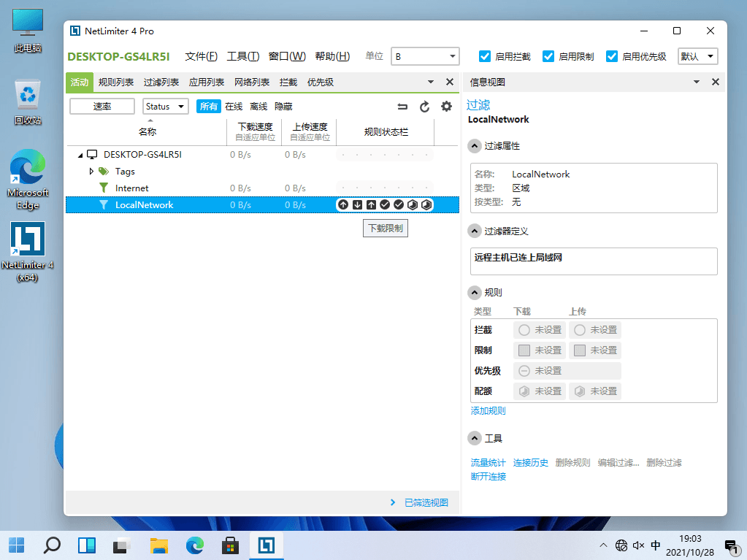This screenshot has width=747, height=560.
Task: Open the 窗口(W) menu
Action: tap(287, 56)
